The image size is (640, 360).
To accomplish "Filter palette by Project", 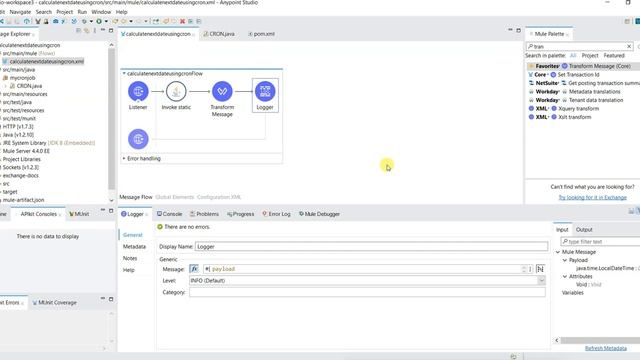I will [590, 56].
